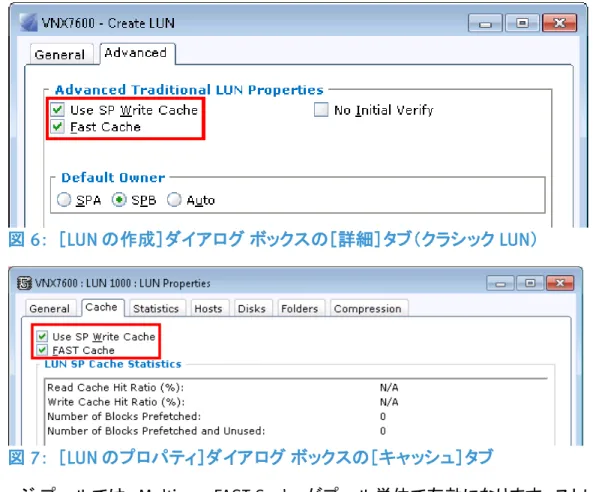Click the 図 7 figure caption text
The height and width of the screenshot is (492, 596).
pyautogui.click(x=251, y=457)
